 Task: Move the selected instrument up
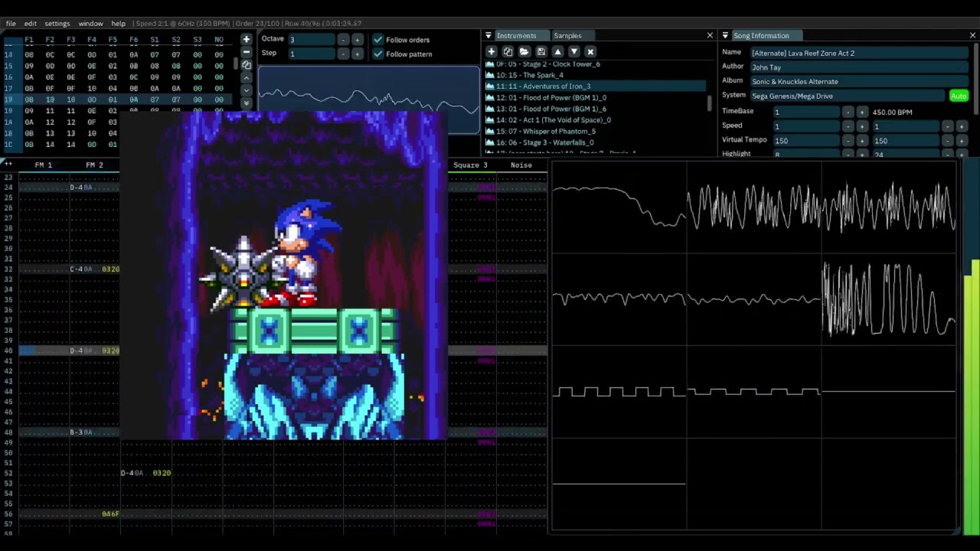pos(557,51)
